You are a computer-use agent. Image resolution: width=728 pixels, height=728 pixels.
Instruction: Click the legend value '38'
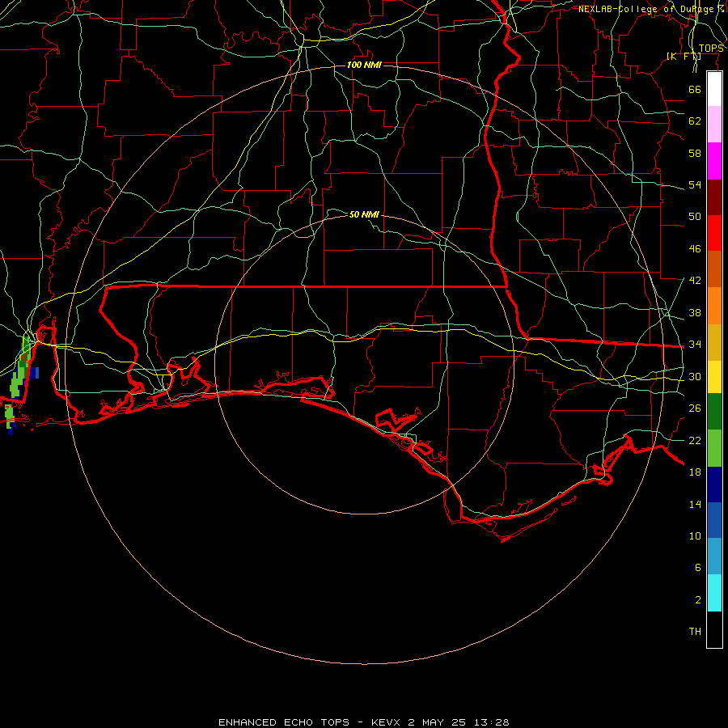695,313
